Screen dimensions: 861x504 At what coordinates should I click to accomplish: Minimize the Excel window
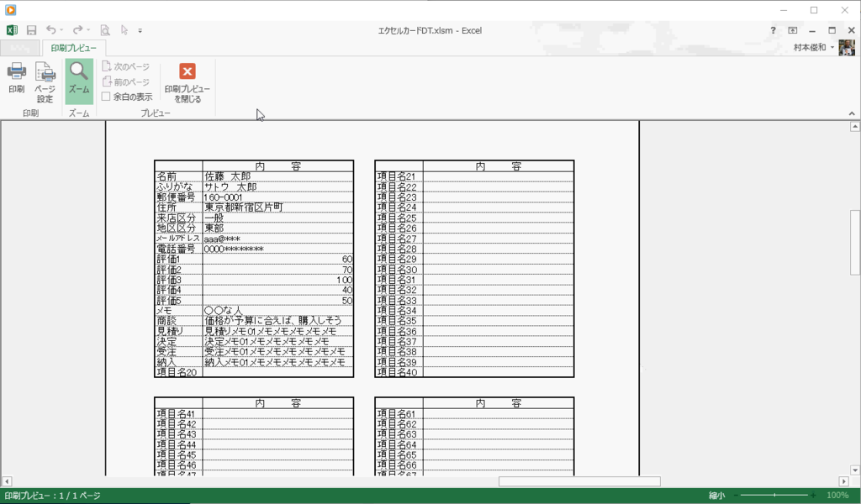coord(812,31)
